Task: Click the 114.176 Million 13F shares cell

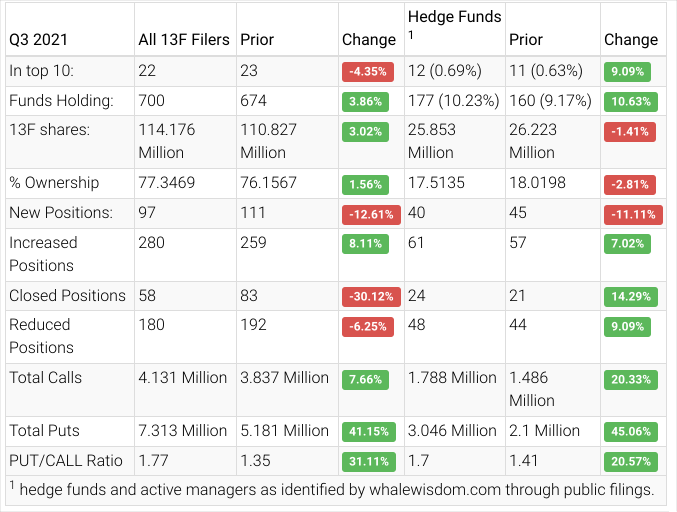Action: click(x=166, y=141)
